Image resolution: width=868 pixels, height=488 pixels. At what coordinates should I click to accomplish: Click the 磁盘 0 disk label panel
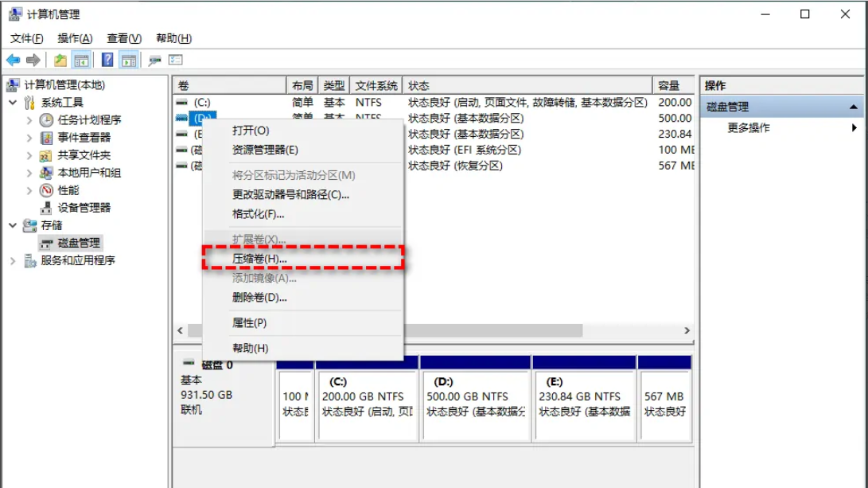(224, 400)
